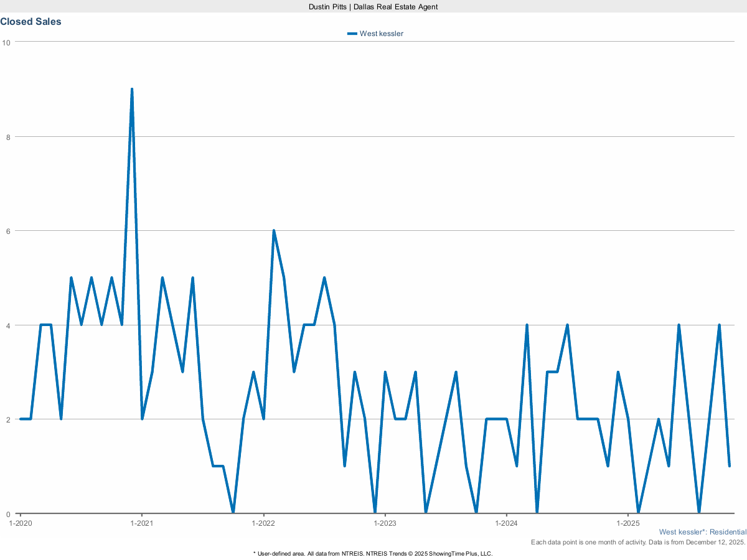Toggle the West kessler legend label
This screenshot has height=560, width=747.
tap(381, 34)
